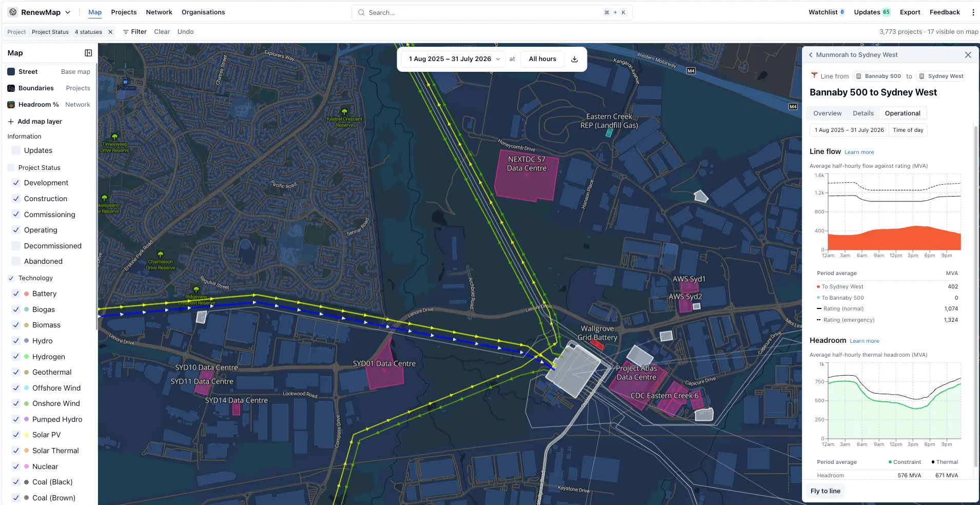
Task: Click the Kestrel Crescent Reserve park marker
Action: [344, 111]
